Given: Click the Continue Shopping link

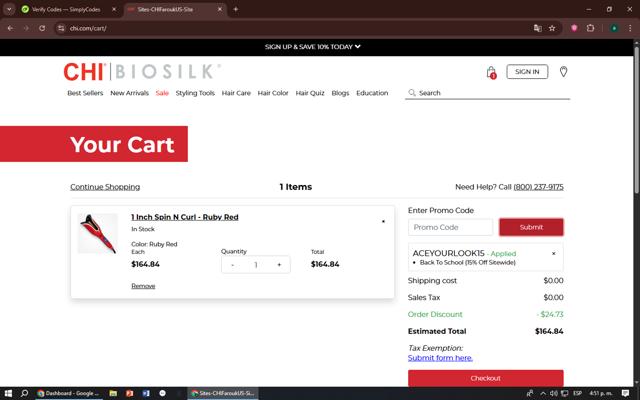Looking at the screenshot, I should (x=105, y=187).
